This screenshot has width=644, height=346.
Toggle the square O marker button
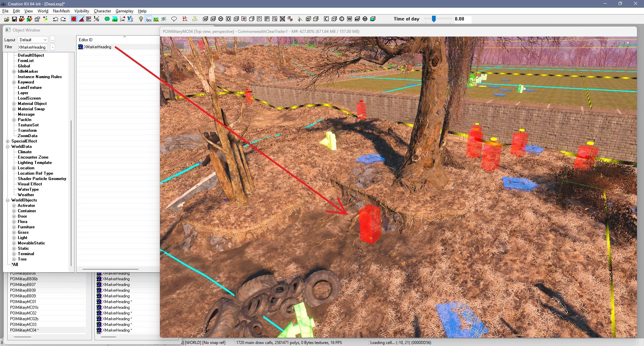[x=228, y=19]
